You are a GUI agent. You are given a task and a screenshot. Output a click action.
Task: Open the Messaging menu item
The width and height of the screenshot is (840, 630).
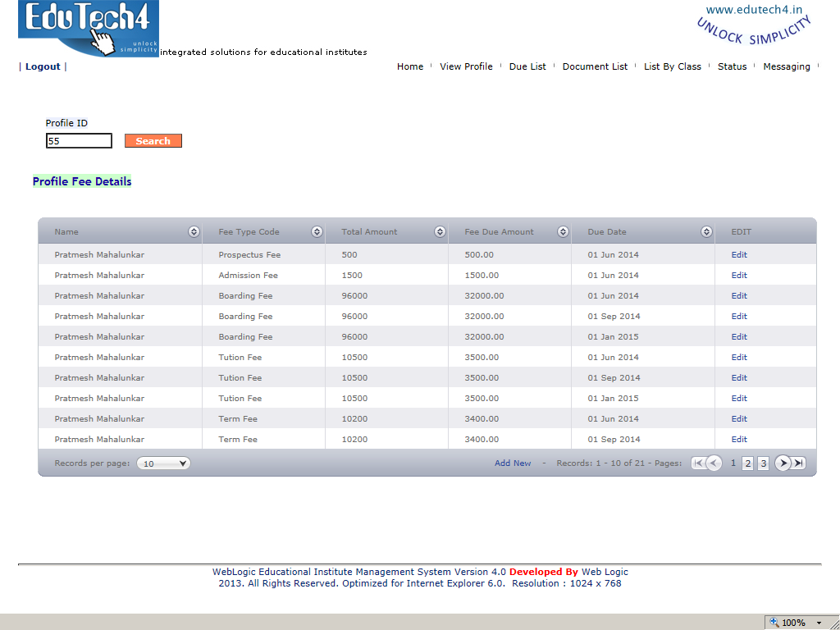pyautogui.click(x=787, y=66)
